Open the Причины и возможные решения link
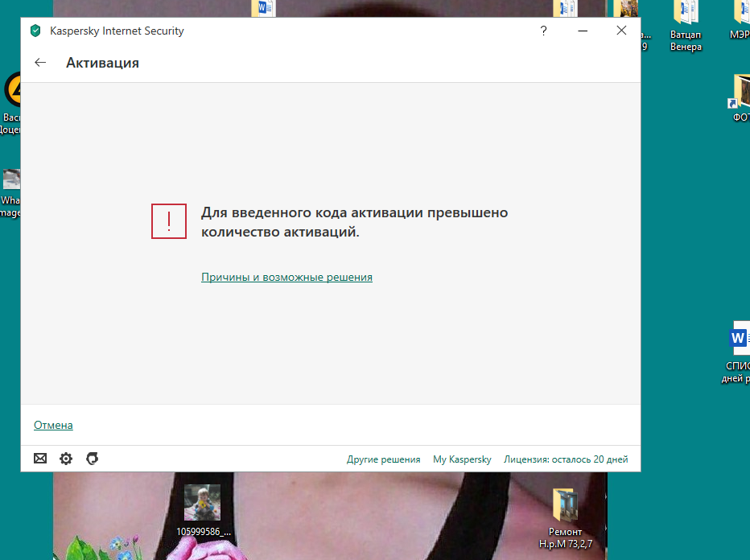The image size is (750, 560). [286, 277]
